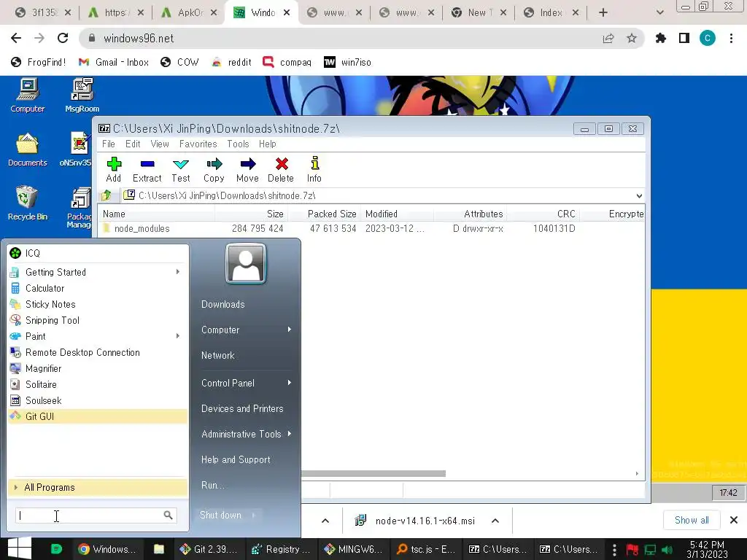Click the windows96.net address bar
Screen dimensions: 747x560
362,38
